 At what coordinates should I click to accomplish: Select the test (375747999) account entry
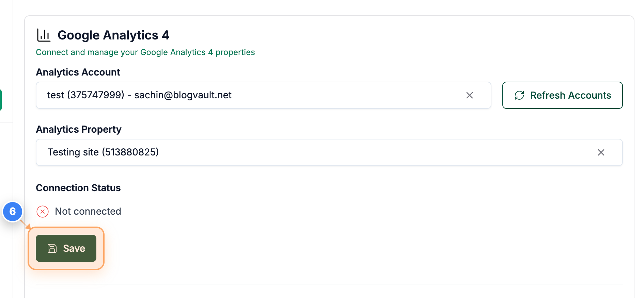coord(139,95)
